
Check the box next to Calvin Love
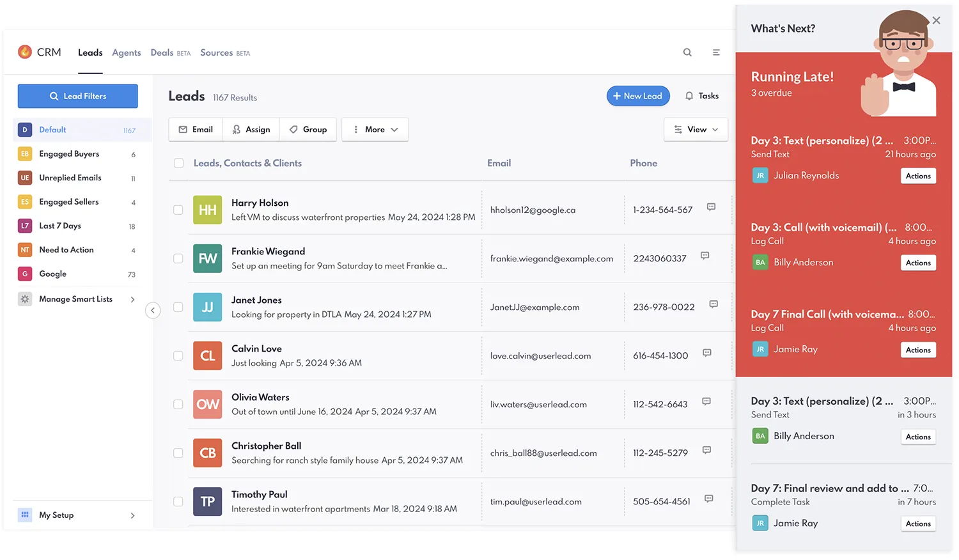(x=178, y=356)
